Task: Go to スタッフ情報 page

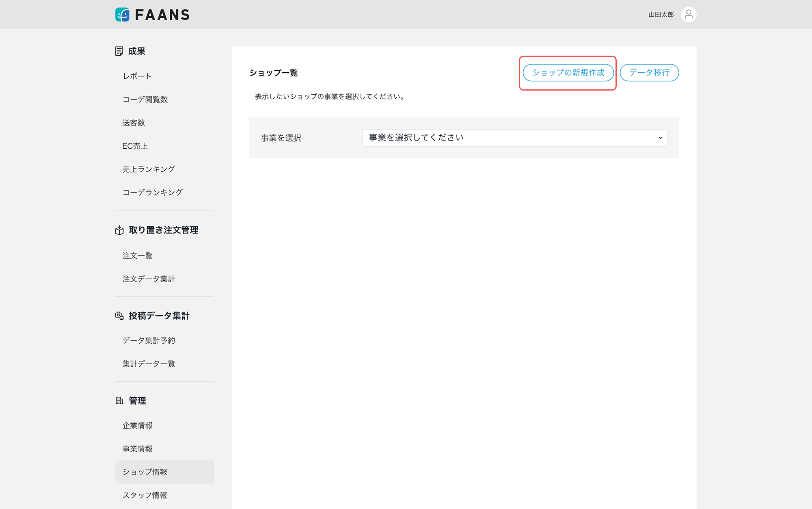Action: click(145, 495)
